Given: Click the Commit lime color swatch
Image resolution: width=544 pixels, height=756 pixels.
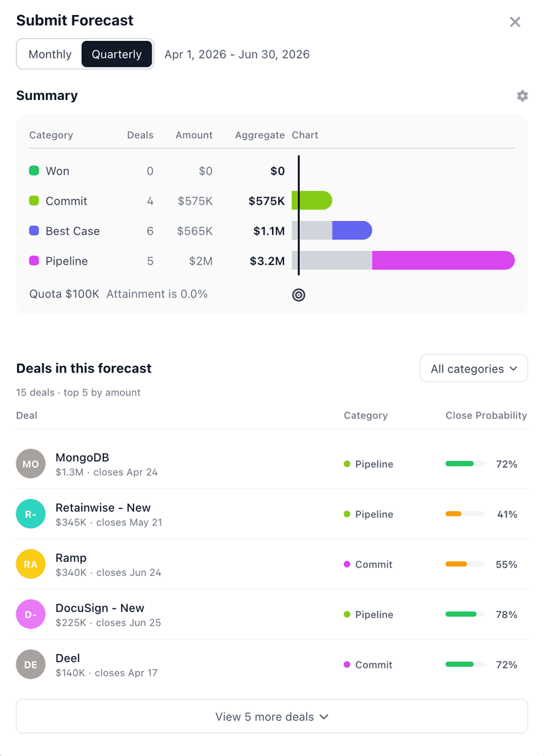Looking at the screenshot, I should pyautogui.click(x=34, y=201).
